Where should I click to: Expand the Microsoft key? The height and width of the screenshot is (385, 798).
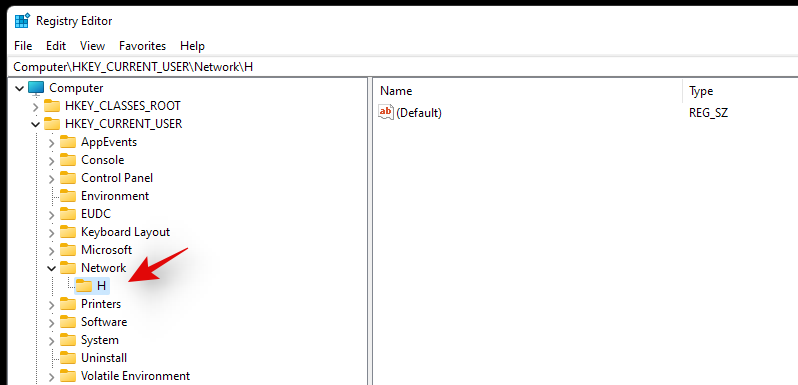(51, 251)
